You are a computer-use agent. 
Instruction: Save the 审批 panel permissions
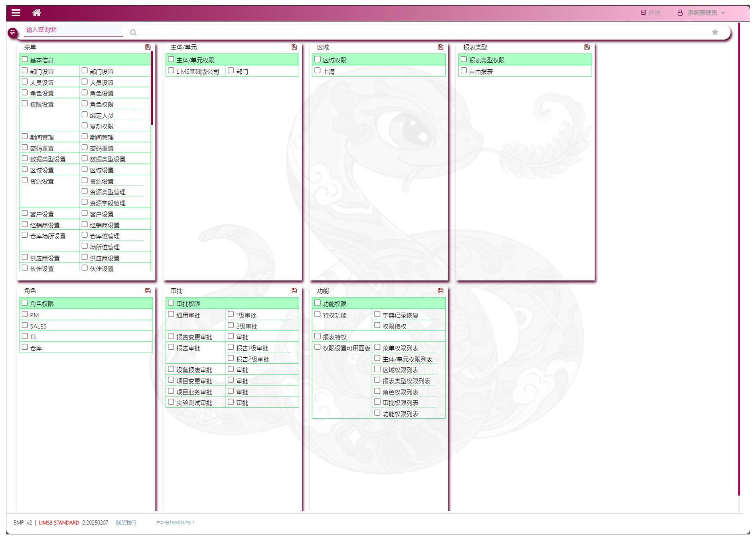click(294, 291)
